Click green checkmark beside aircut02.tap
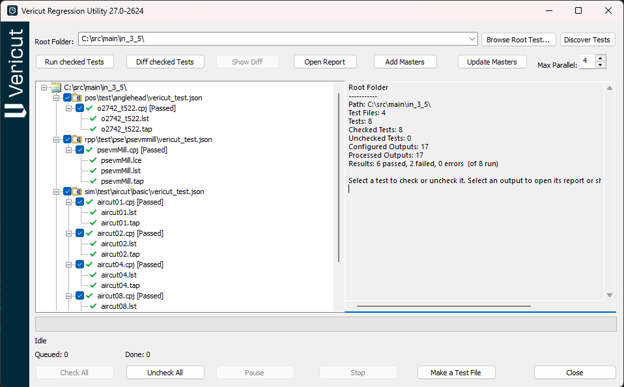624x387 pixels. coord(93,254)
